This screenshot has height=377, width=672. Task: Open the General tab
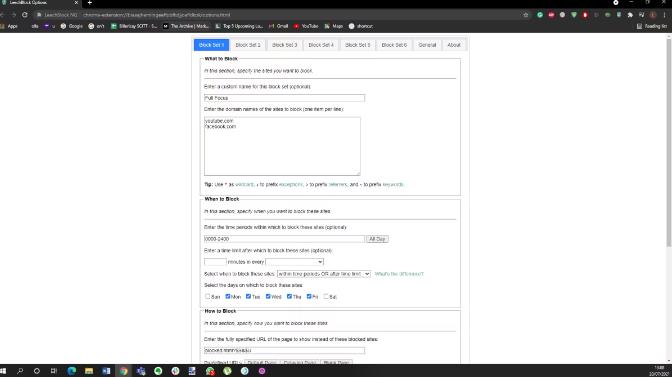427,45
